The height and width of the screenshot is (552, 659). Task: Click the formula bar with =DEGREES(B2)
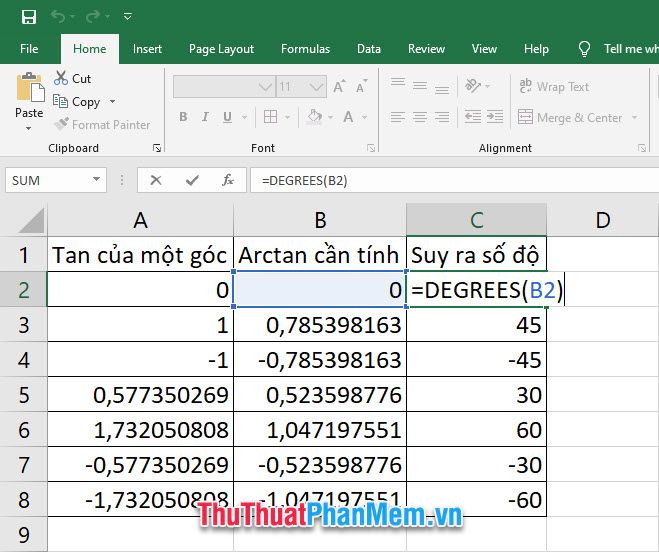(454, 180)
